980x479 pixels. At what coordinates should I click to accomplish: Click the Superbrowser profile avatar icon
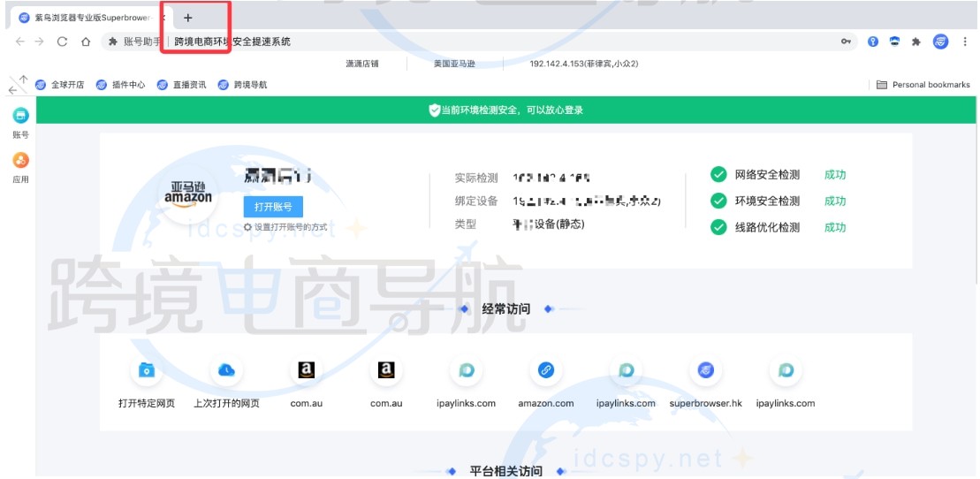click(940, 42)
